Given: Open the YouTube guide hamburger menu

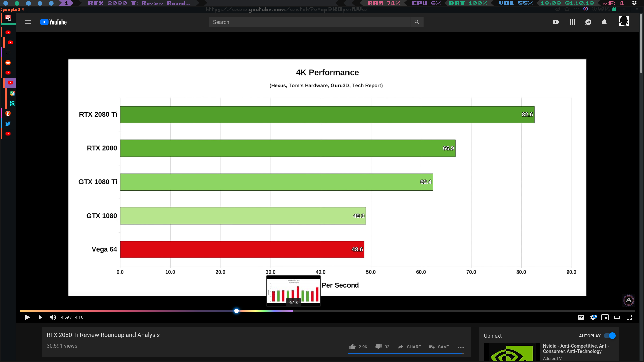Looking at the screenshot, I should pyautogui.click(x=28, y=22).
